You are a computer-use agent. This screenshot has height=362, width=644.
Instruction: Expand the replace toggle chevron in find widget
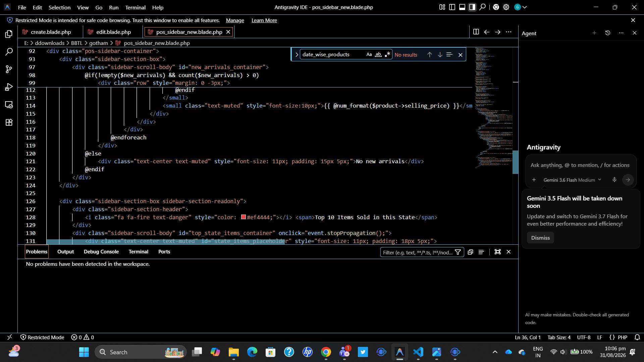(297, 54)
